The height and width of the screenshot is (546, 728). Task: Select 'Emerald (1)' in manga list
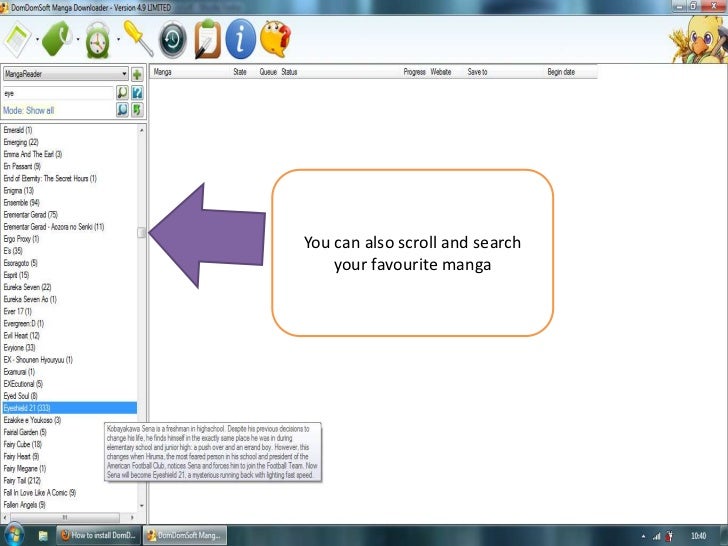18,130
